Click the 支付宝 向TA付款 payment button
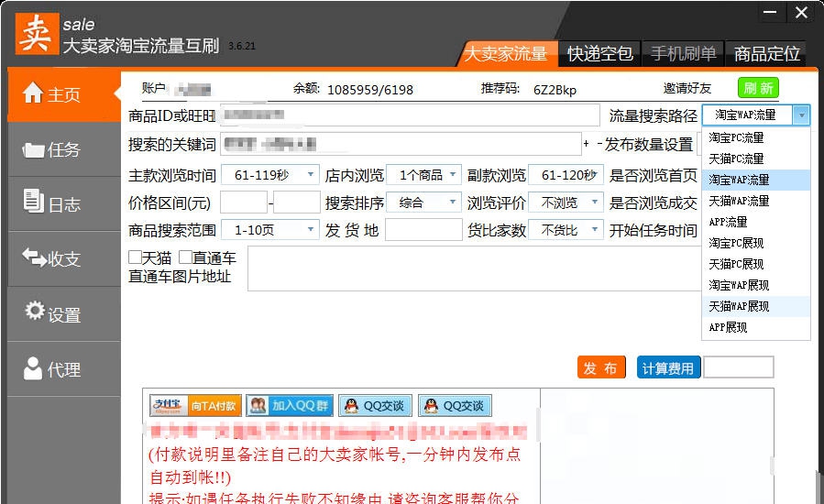Screen dimensions: 824x504 (195, 405)
